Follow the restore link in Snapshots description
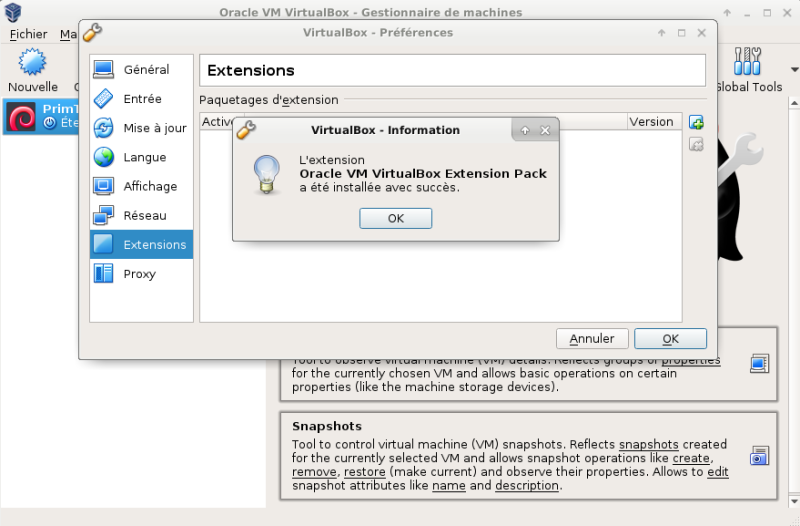Screen dimensions: 800x526 click(364, 472)
